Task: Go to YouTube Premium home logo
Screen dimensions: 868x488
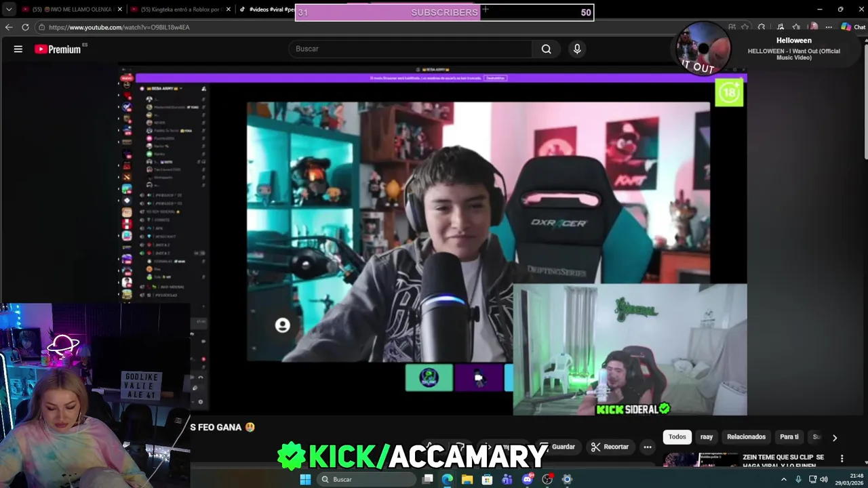Action: pos(58,49)
